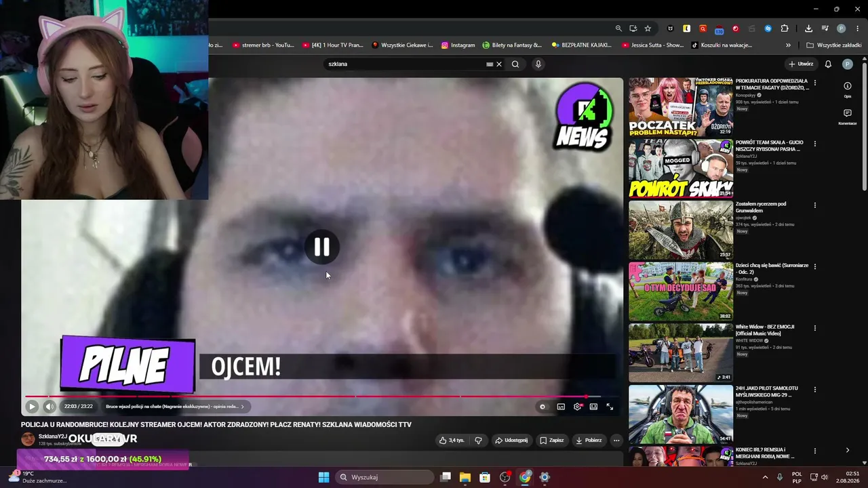Open the 'stremer brb - YouTu...' bookmark

(263, 45)
